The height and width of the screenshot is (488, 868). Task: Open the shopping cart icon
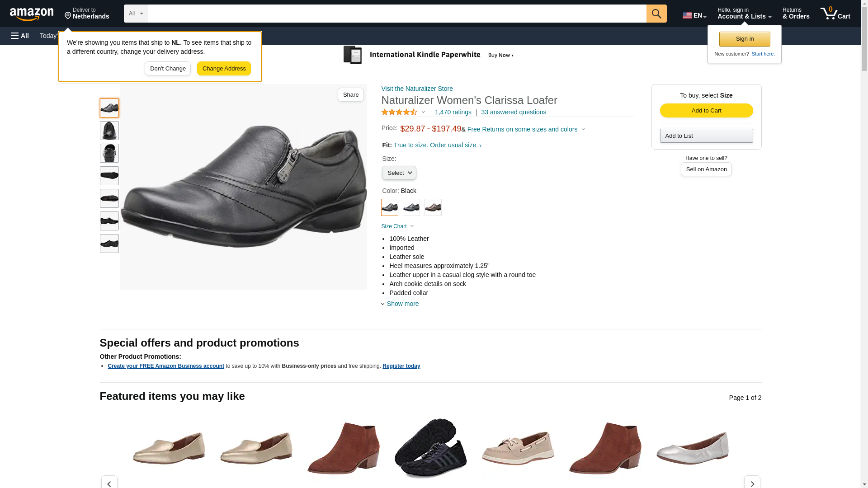click(x=835, y=14)
